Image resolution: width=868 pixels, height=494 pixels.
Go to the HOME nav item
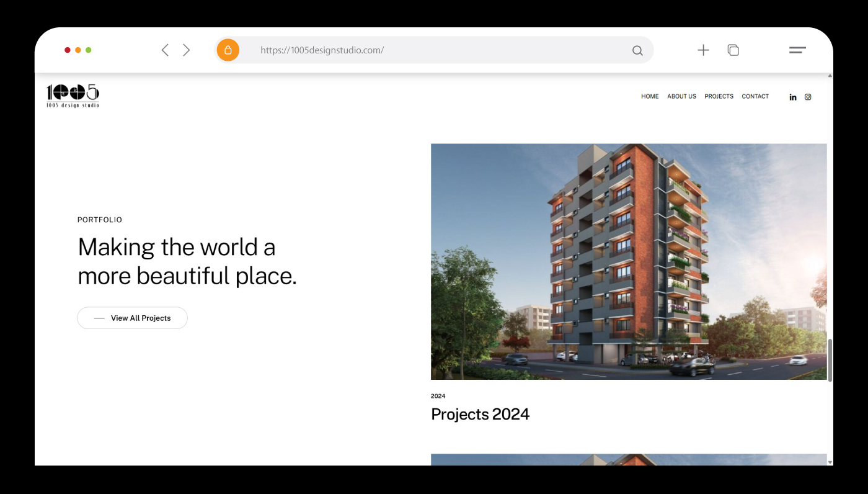tap(650, 96)
